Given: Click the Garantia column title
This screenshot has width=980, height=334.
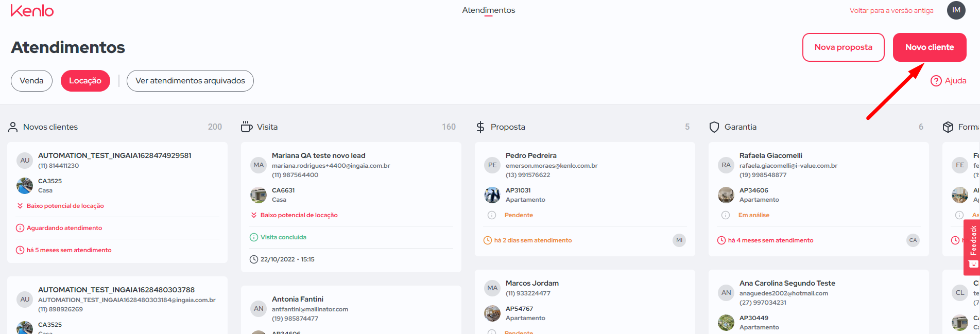Looking at the screenshot, I should [741, 127].
